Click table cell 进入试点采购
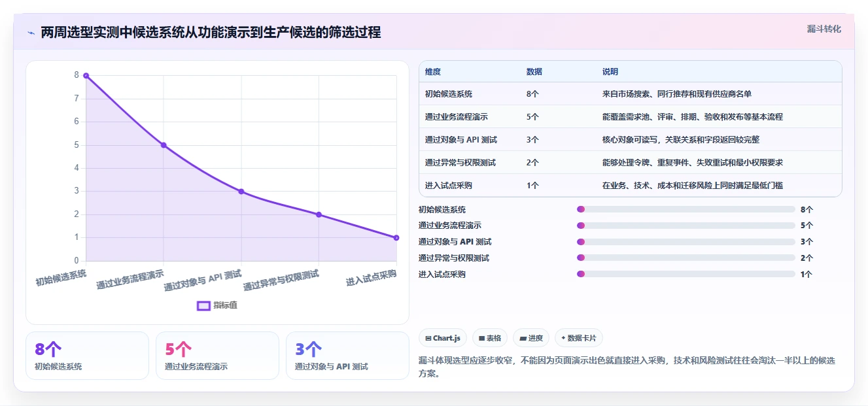Viewport: 868px width, 406px height. coord(449,186)
